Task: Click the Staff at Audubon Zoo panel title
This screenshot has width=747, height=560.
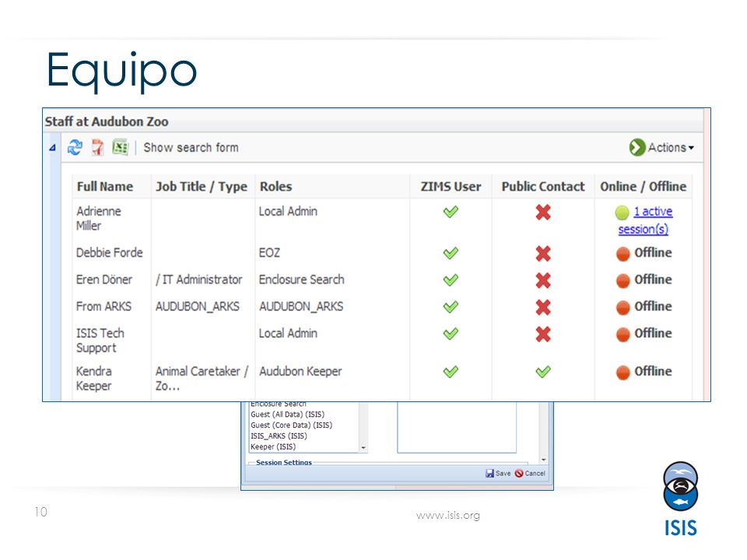Action: tap(107, 122)
